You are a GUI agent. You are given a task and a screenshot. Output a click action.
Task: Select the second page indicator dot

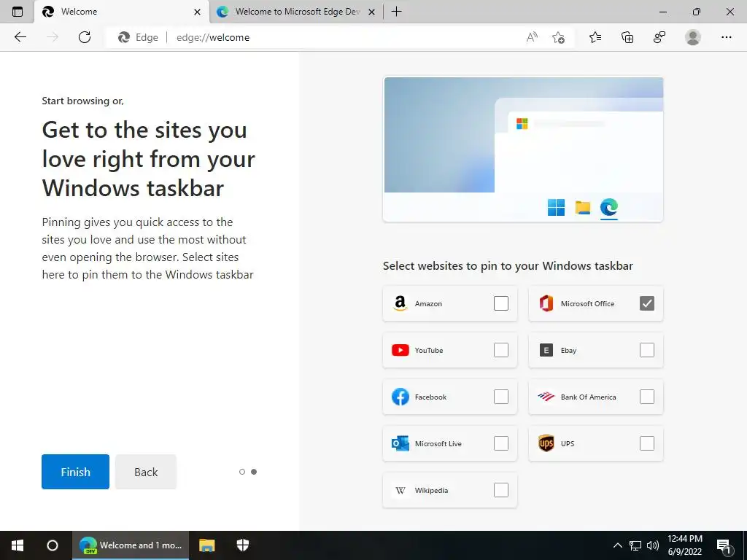click(254, 472)
